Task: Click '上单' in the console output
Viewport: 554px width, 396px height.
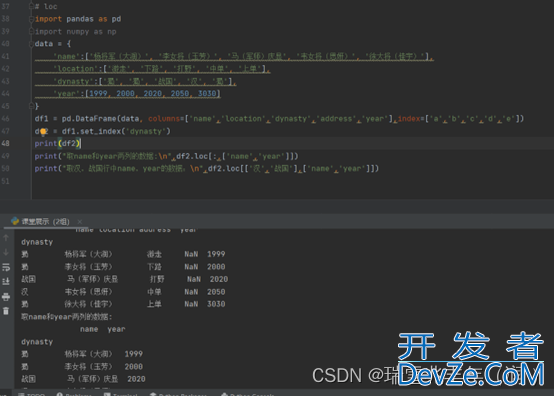Action: 154,304
